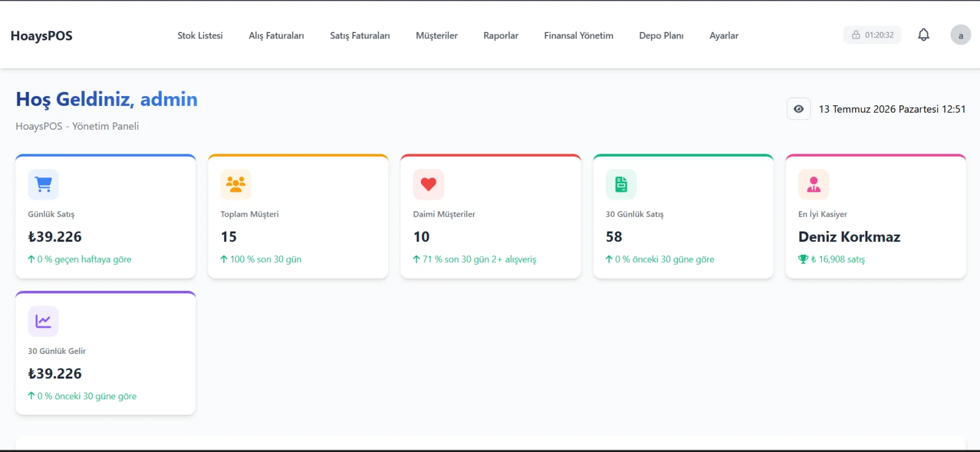Open Satış Faturaları in the navbar
The image size is (980, 452).
(360, 36)
